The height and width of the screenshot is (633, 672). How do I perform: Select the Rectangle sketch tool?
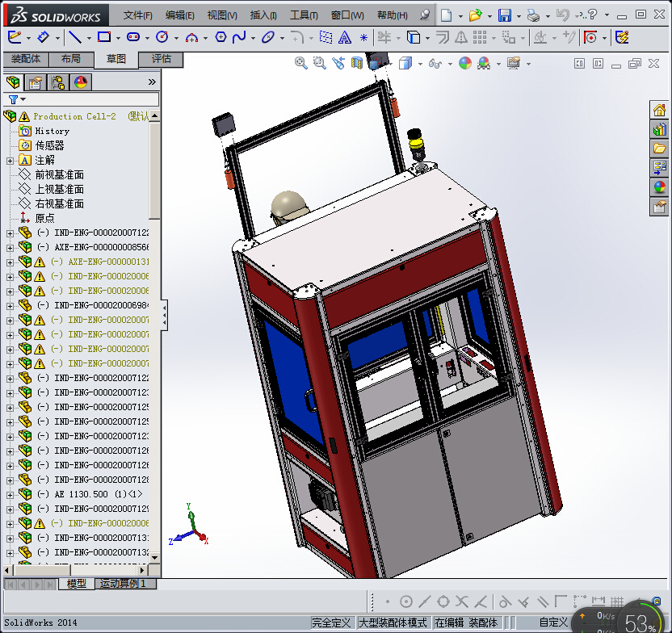pyautogui.click(x=104, y=37)
